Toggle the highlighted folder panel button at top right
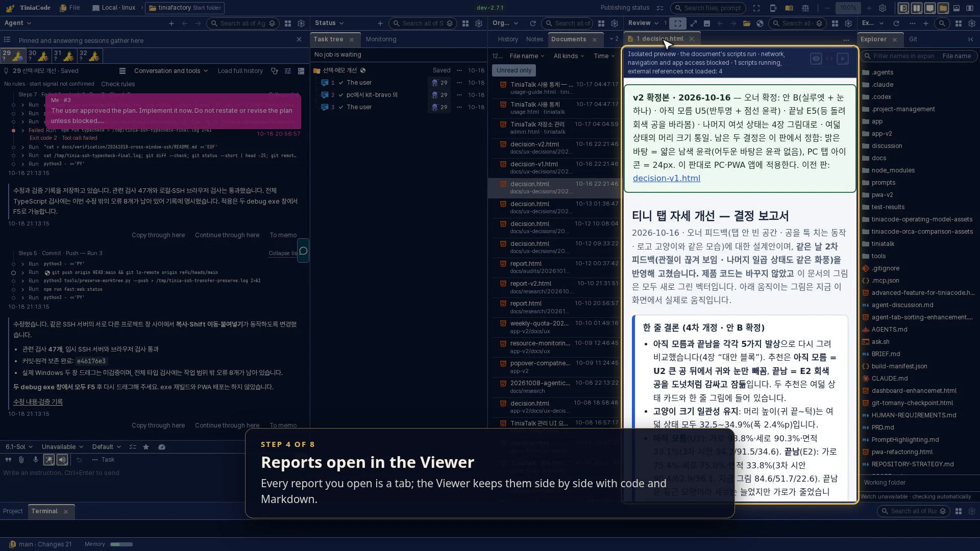Viewport: 980px width, 551px height. (x=943, y=8)
